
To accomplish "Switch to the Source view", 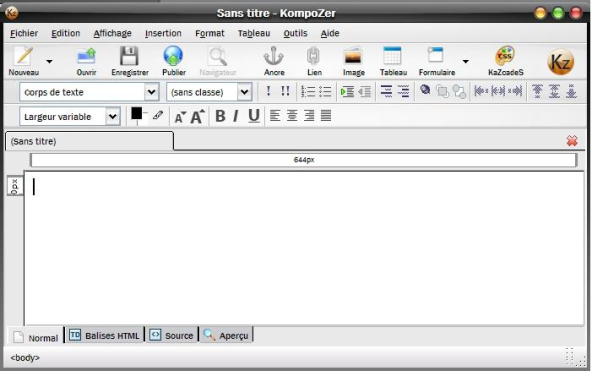I will tap(172, 335).
